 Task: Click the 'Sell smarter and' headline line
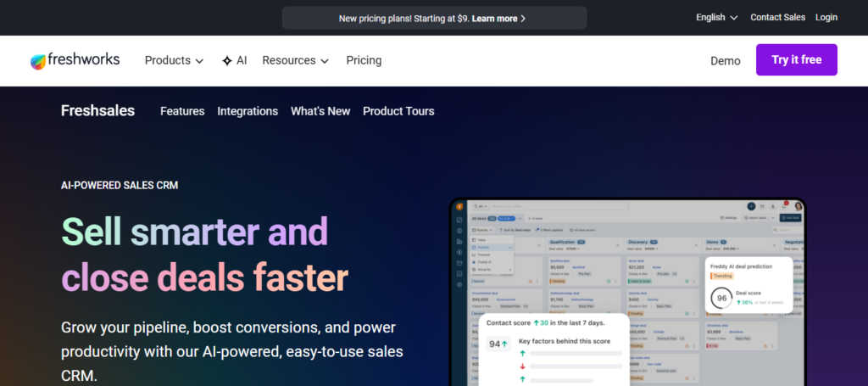pyautogui.click(x=195, y=231)
